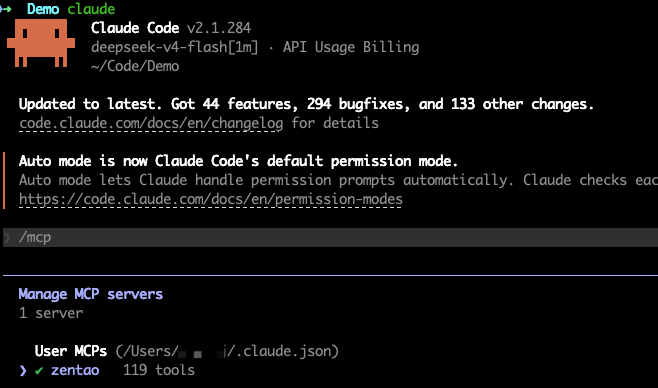Click the Manage MCP servers heading
This screenshot has height=388, width=658.
point(91,294)
